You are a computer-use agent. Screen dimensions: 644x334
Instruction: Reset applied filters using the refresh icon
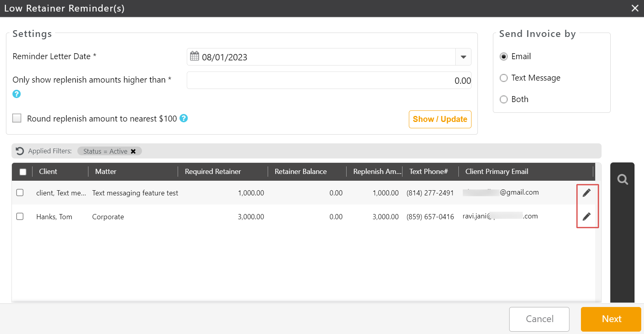point(20,151)
